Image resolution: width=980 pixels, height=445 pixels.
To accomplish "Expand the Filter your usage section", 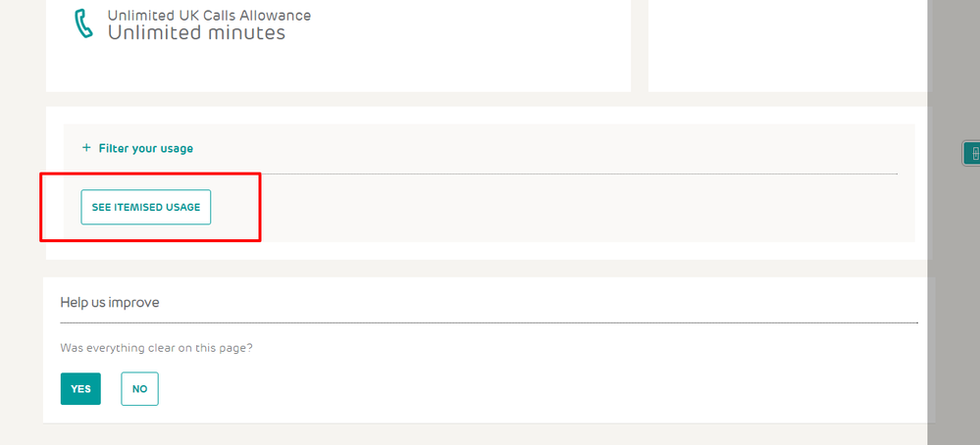I will click(145, 149).
